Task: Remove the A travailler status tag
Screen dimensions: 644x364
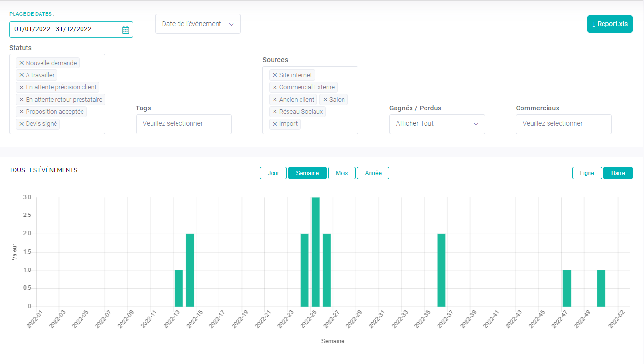Action: pos(21,75)
